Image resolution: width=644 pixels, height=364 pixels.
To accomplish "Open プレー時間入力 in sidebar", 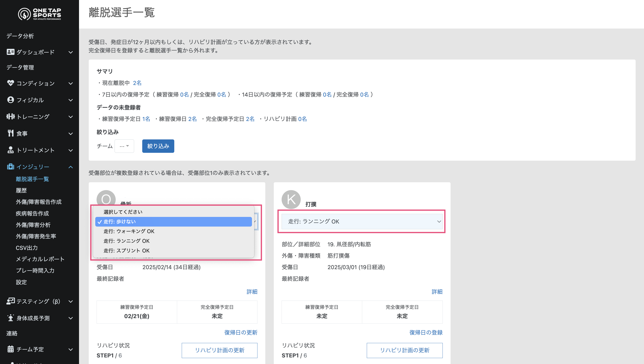I will pyautogui.click(x=35, y=270).
